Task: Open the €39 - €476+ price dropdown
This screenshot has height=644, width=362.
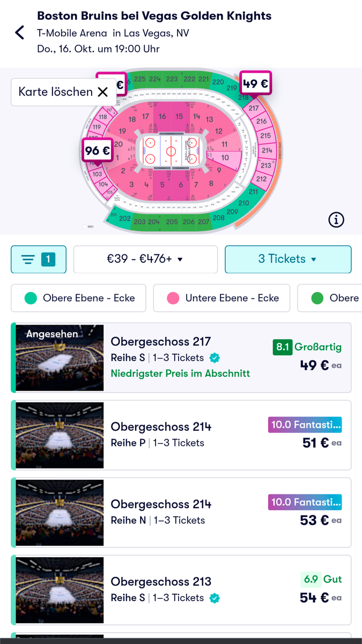Action: coord(145,260)
